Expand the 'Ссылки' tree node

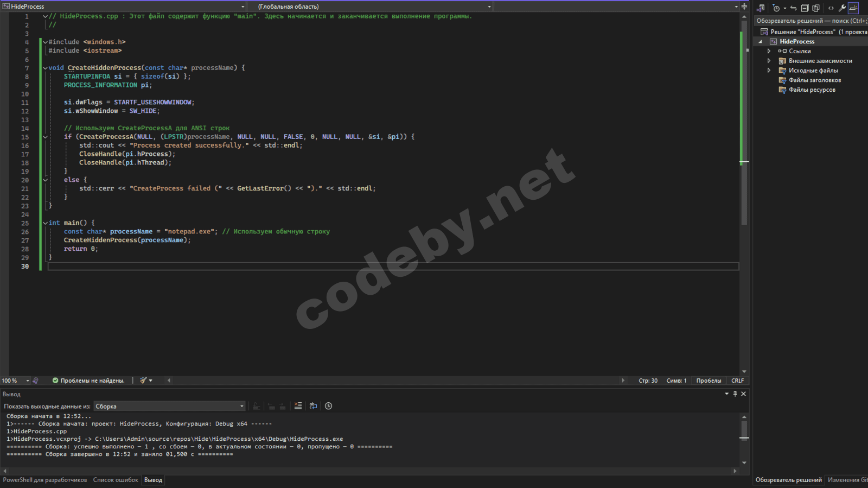point(769,51)
